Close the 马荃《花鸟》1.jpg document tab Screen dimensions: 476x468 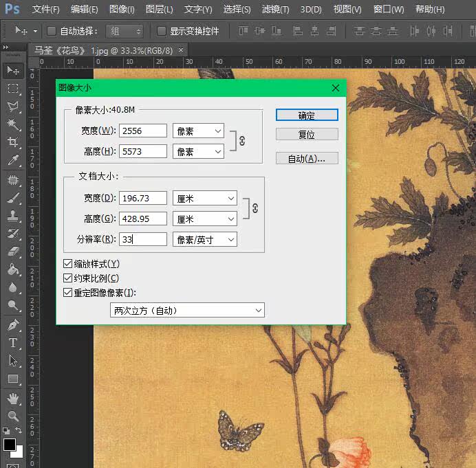click(x=181, y=49)
